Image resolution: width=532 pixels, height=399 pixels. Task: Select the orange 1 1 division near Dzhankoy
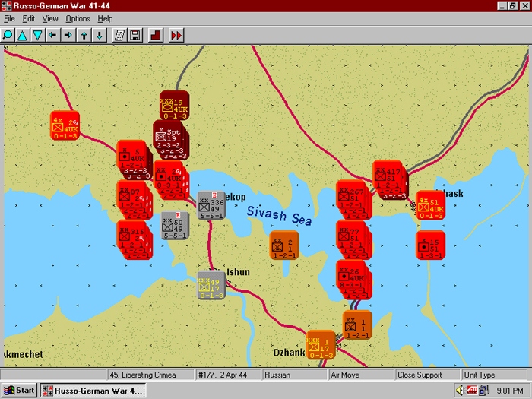358,325
